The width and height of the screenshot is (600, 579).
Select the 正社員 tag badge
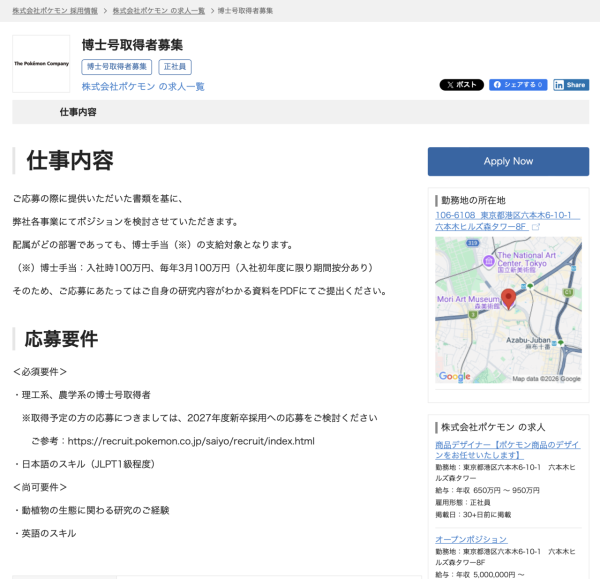pyautogui.click(x=175, y=67)
